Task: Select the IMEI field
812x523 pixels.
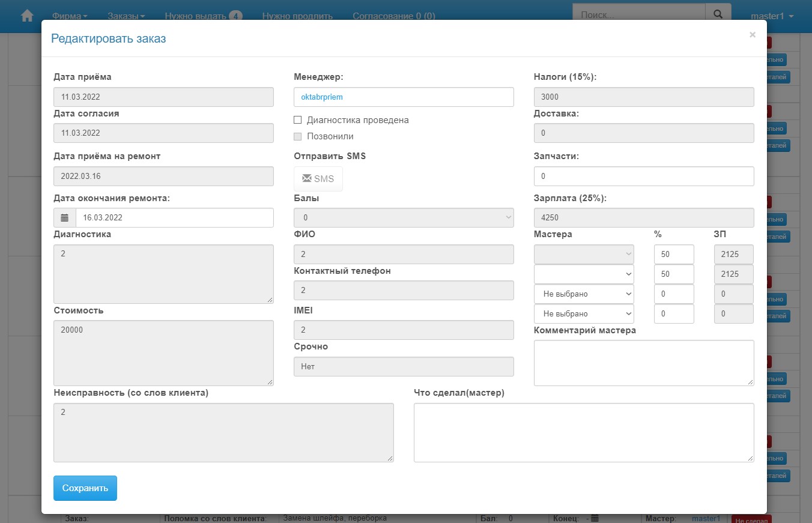Action: 404,330
